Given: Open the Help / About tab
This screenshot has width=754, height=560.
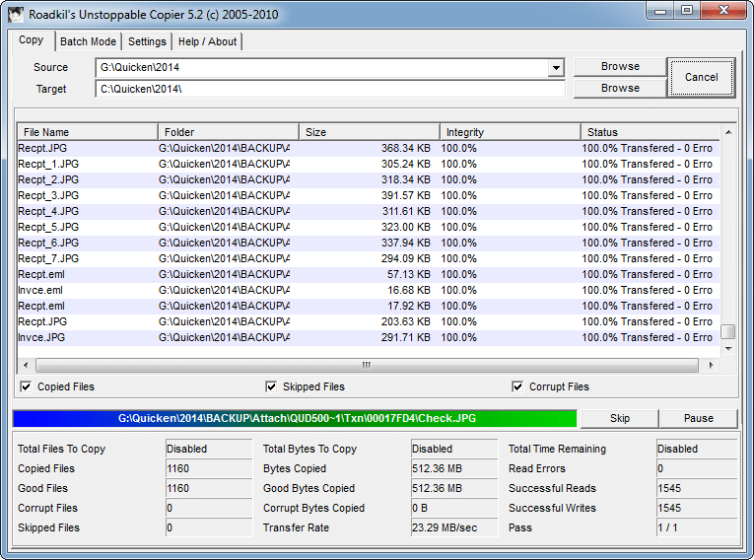Looking at the screenshot, I should click(207, 41).
